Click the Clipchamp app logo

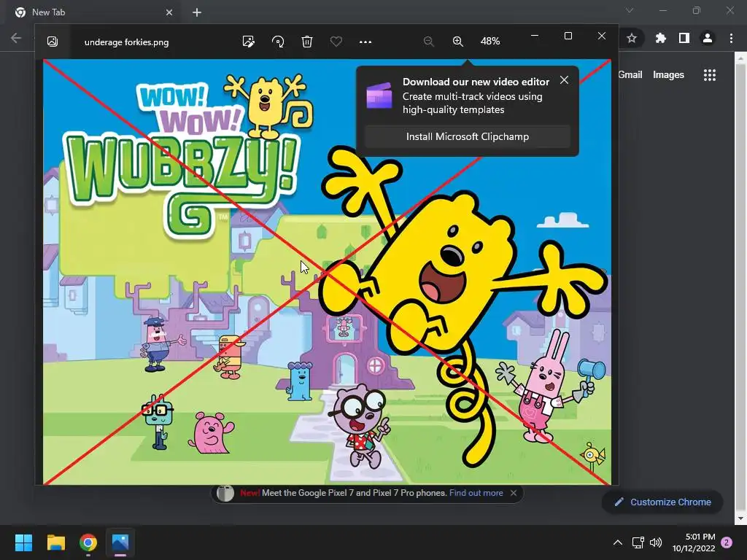tap(379, 95)
